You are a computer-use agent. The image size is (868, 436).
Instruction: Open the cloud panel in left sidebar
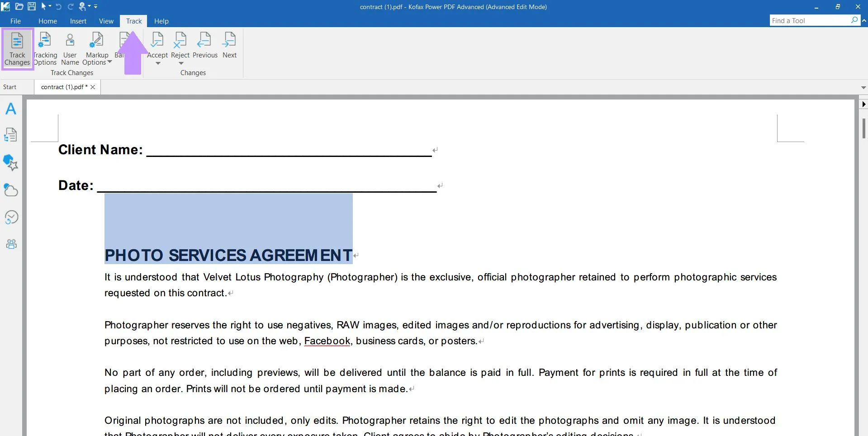(x=11, y=190)
